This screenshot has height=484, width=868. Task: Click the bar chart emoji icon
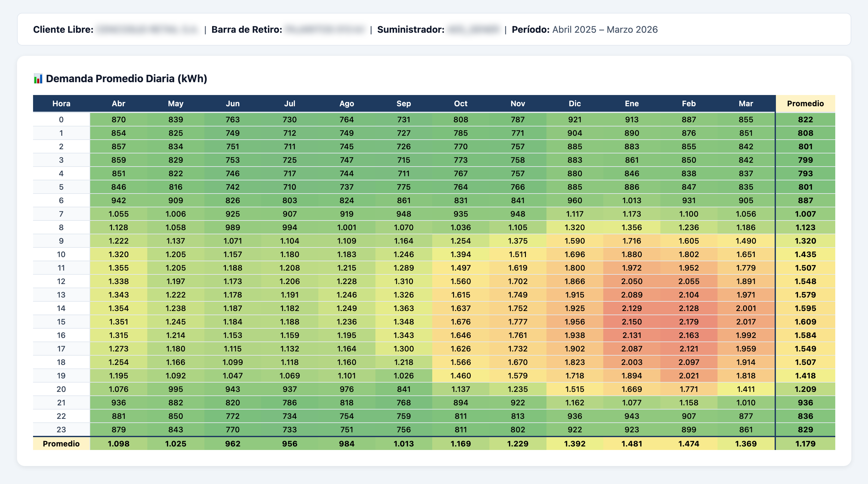pos(38,78)
